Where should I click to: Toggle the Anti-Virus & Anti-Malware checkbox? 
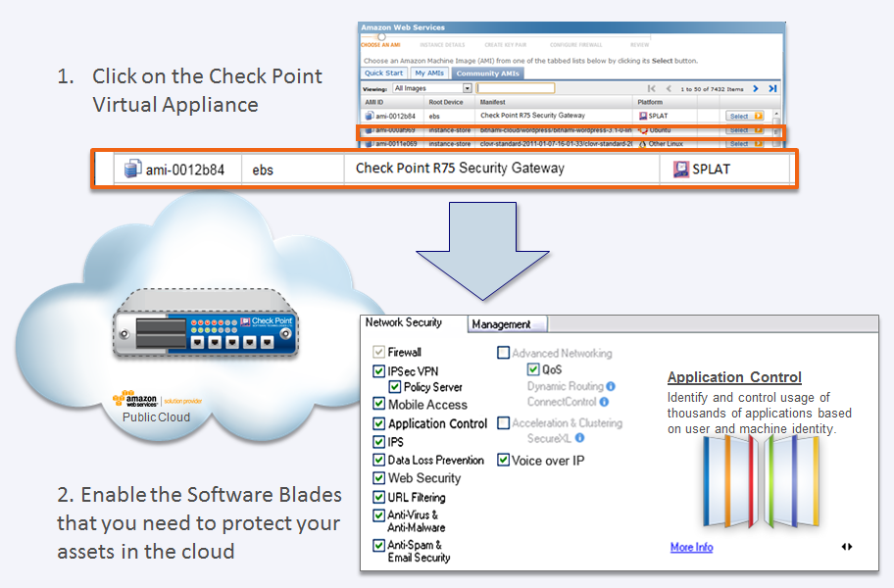378,515
